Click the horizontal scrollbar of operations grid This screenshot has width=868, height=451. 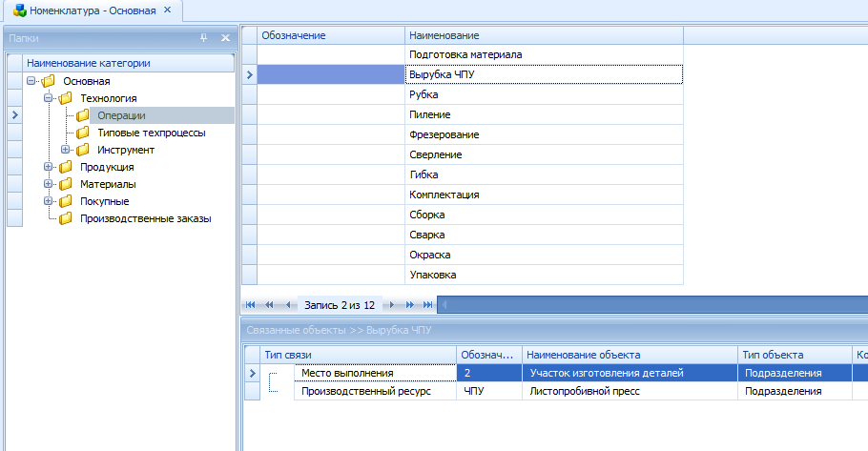click(x=653, y=304)
